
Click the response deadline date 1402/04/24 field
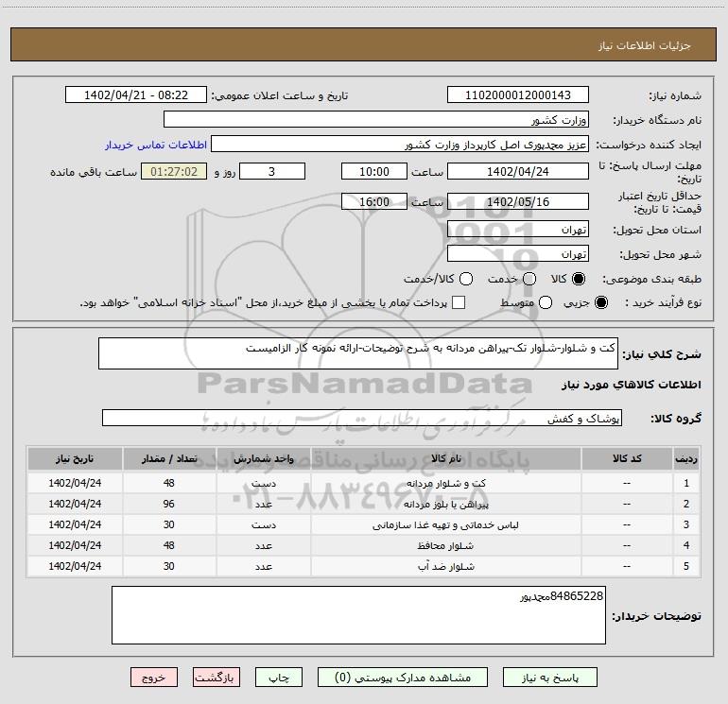(x=518, y=171)
